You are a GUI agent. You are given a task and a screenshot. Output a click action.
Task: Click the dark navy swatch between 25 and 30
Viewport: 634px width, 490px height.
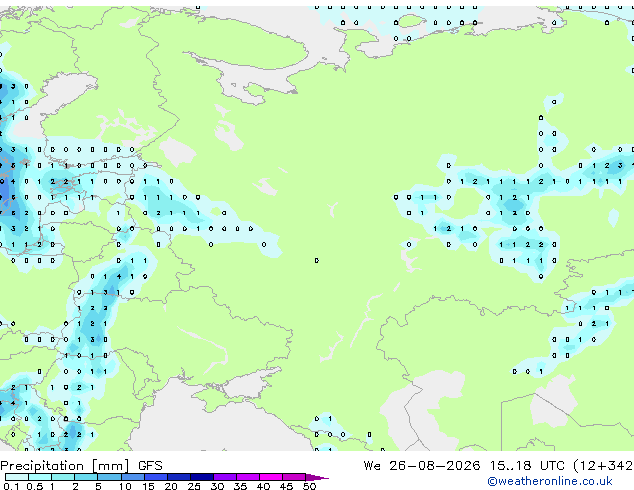tap(202, 477)
